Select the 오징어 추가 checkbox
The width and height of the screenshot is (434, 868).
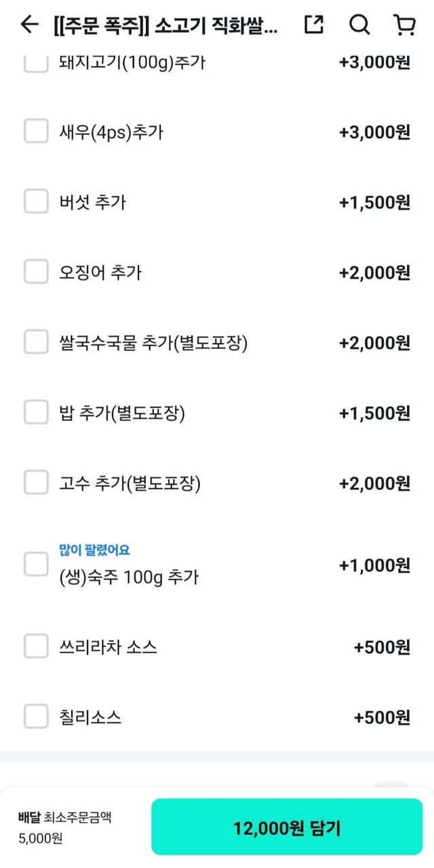click(x=36, y=272)
